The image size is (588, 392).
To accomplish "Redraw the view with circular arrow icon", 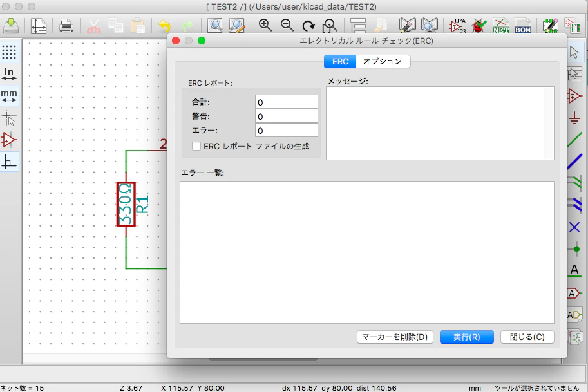I will [x=308, y=26].
